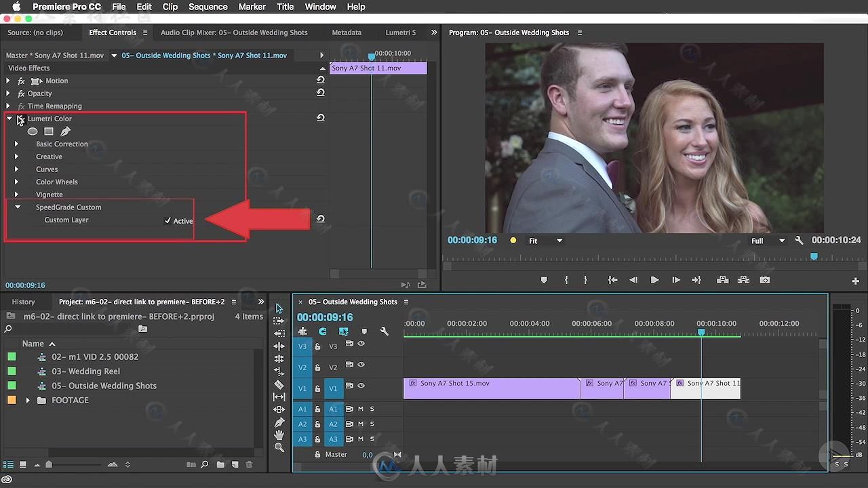Open the History tab
Image resolution: width=868 pixels, height=488 pixels.
tap(23, 302)
